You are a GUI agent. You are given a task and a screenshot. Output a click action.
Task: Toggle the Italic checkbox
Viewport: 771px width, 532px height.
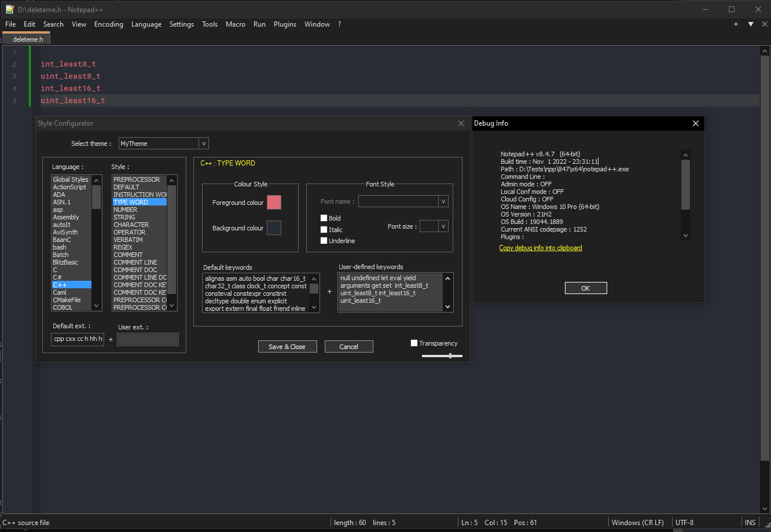pyautogui.click(x=324, y=230)
